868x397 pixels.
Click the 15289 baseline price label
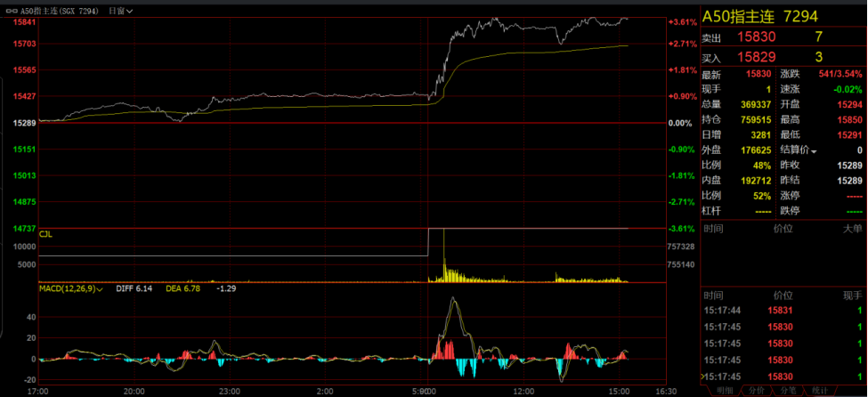24,123
